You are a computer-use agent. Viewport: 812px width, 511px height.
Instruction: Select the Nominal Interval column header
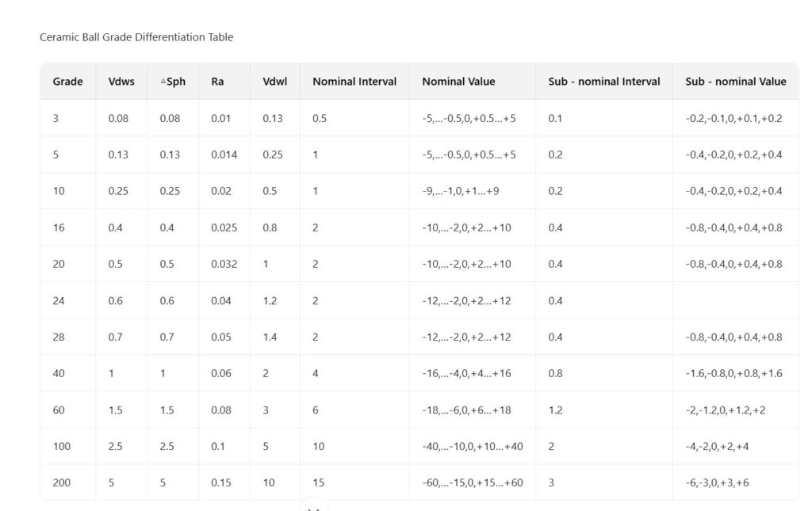point(354,82)
